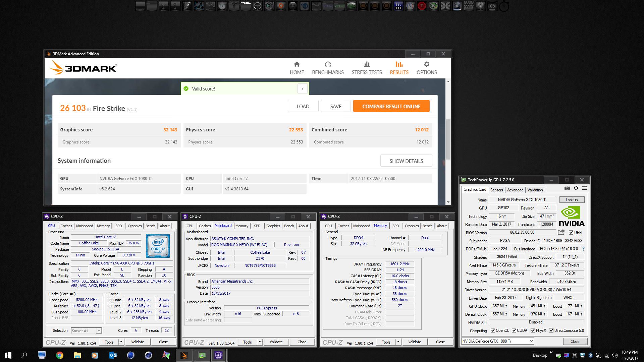Screen dimensions: 644x362
Task: Toggle the UEFI checkbox in GPU-Z
Action: (571, 232)
